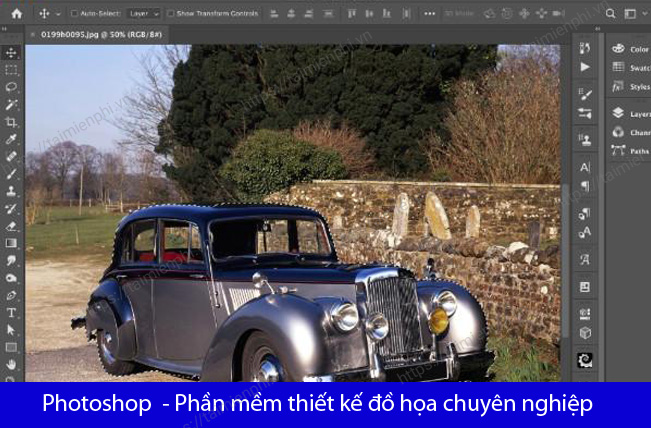The width and height of the screenshot is (651, 428).
Task: Open the 3D panel cube icon
Action: click(x=585, y=333)
